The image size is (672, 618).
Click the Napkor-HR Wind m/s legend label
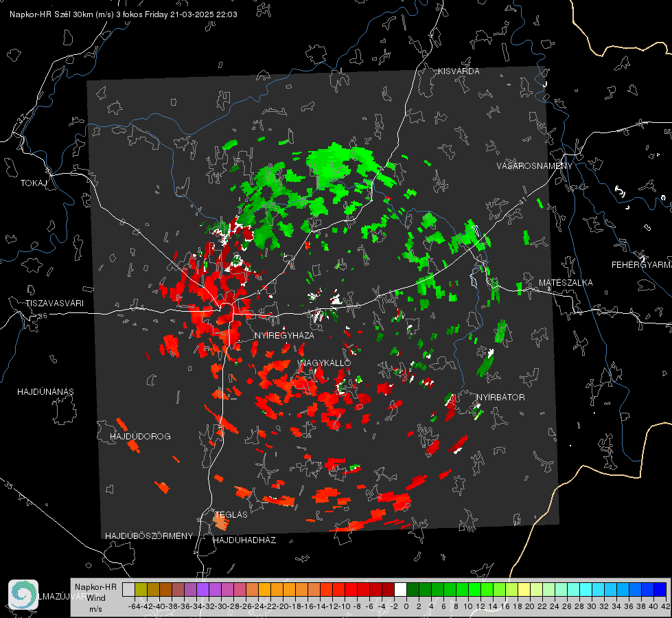pyautogui.click(x=95, y=597)
